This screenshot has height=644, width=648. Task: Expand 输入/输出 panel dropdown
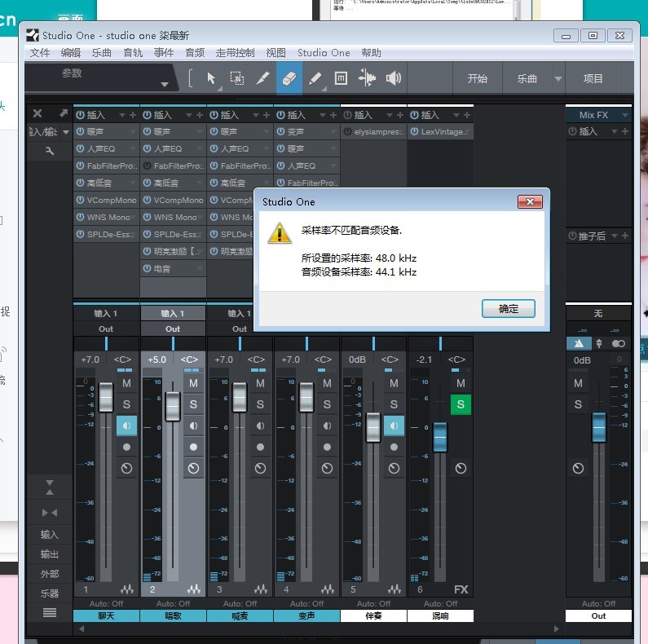[66, 132]
